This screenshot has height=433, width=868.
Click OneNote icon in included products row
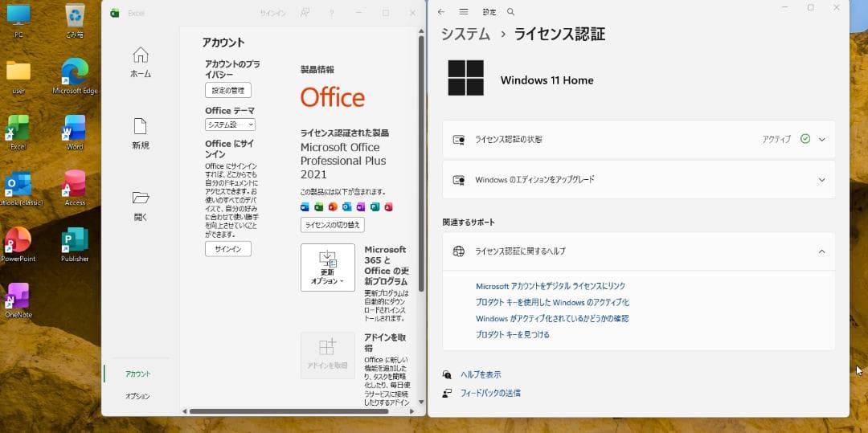360,206
